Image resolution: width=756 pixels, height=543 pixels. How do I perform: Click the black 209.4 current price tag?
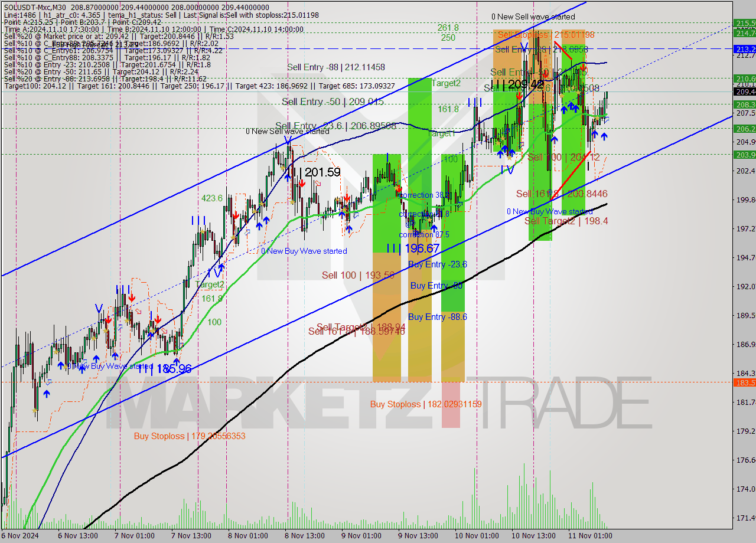[744, 91]
